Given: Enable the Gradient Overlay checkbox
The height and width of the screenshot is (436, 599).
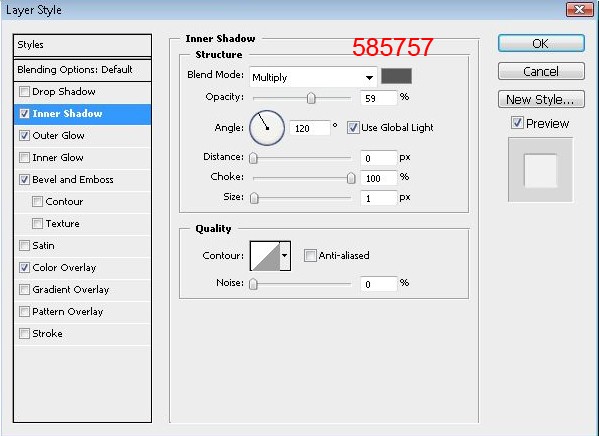Looking at the screenshot, I should 24,289.
